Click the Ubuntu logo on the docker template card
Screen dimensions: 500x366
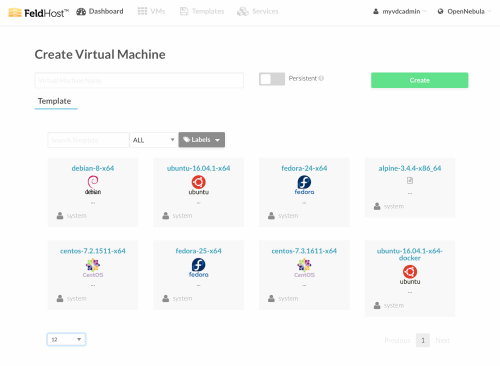click(410, 275)
